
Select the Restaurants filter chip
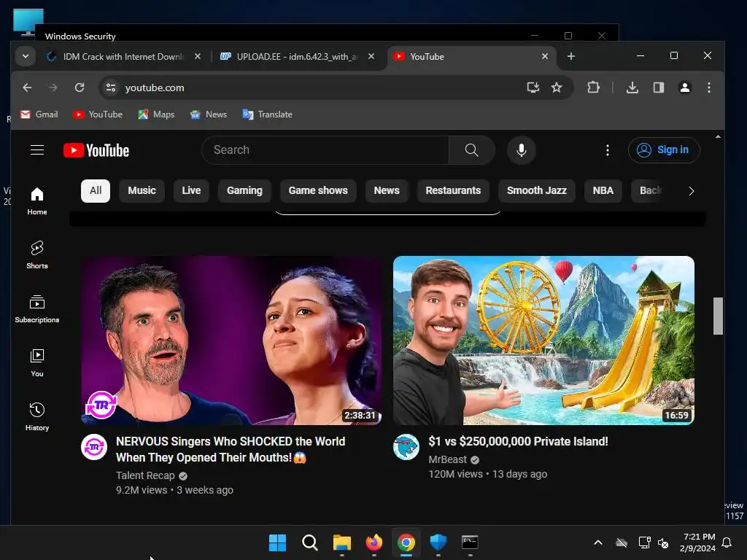(x=453, y=190)
